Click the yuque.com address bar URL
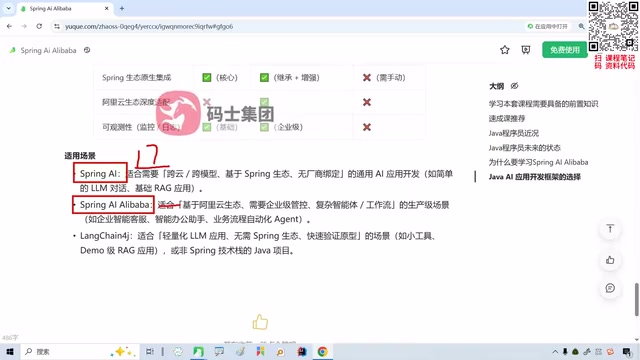The width and height of the screenshot is (640, 360). 149,26
